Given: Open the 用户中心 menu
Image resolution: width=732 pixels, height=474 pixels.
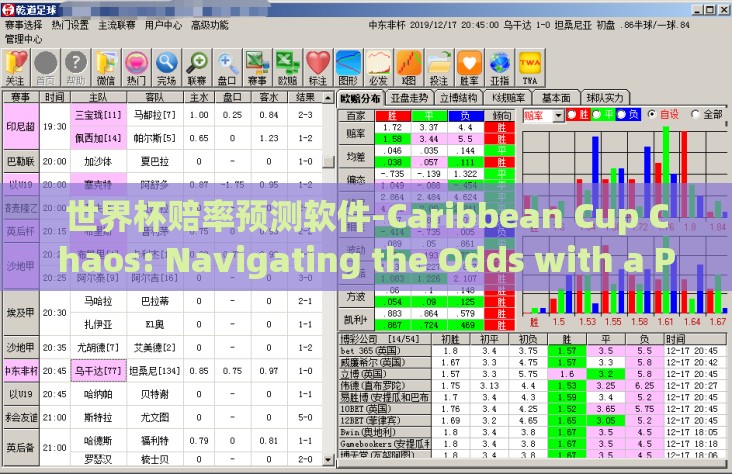Looking at the screenshot, I should [x=163, y=25].
